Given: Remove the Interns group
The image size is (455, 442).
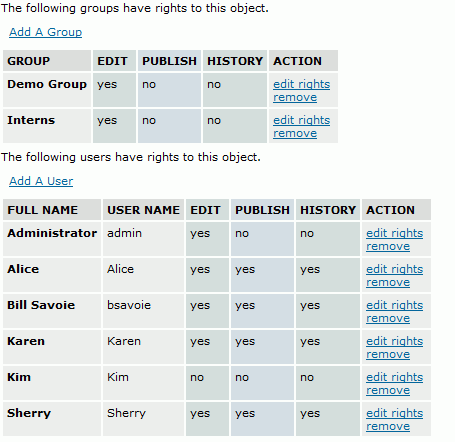Looking at the screenshot, I should point(295,133).
